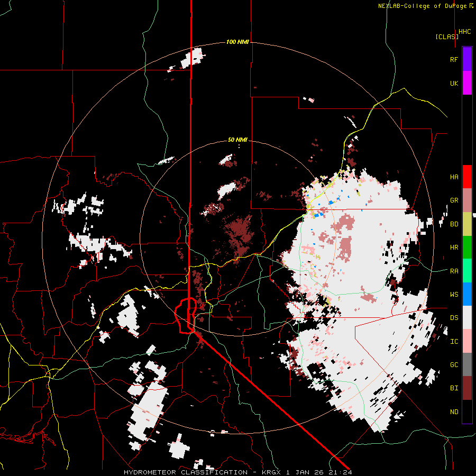Click the UK magenta legend swatch
The image size is (476, 476).
[x=467, y=83]
